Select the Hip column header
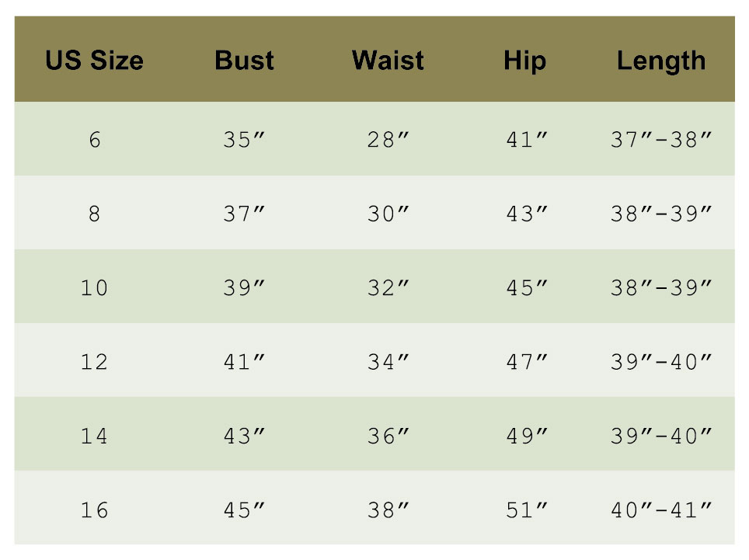 [524, 61]
